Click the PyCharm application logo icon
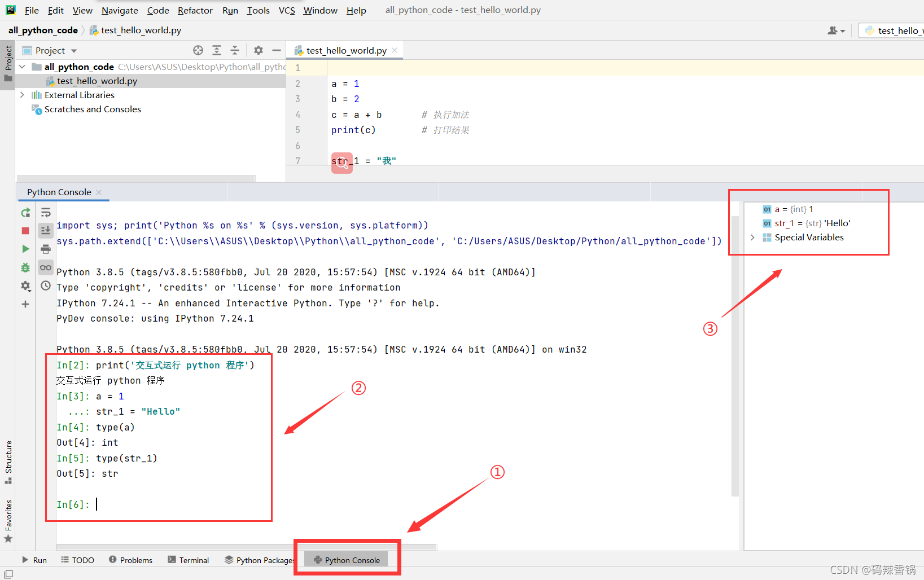 [11, 10]
